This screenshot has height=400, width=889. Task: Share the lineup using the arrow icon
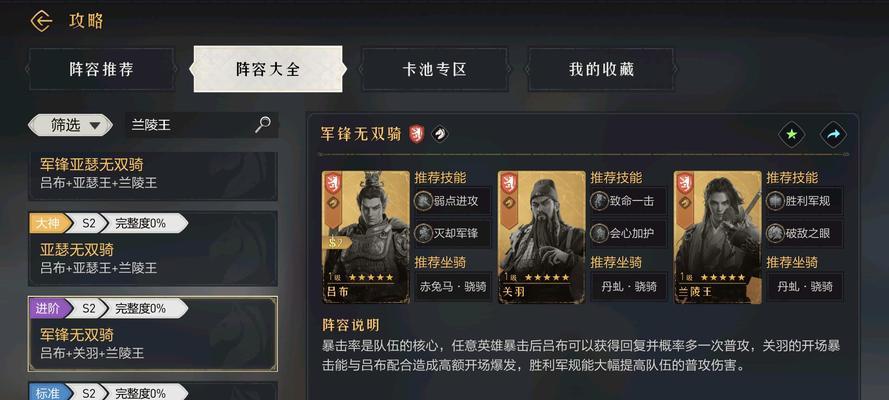pyautogui.click(x=833, y=135)
